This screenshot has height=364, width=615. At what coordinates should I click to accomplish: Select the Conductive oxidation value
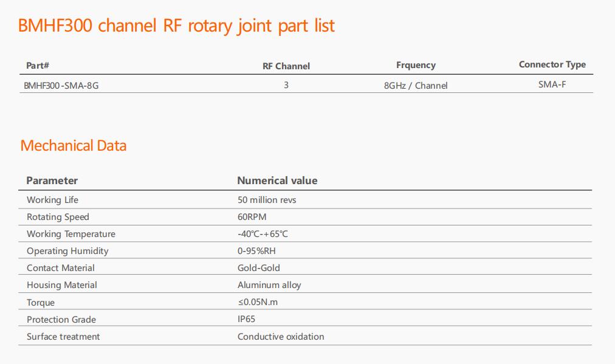tap(281, 337)
